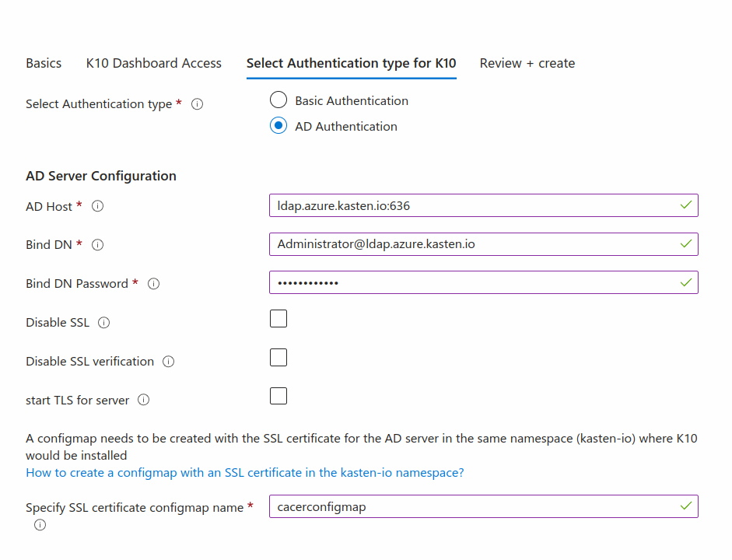
Task: Select AD Authentication radio button
Action: [x=278, y=125]
